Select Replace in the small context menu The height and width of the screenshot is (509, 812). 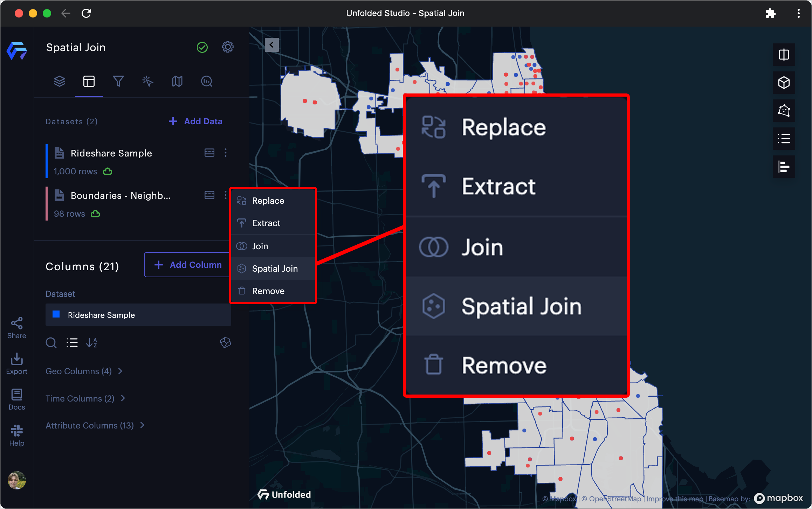click(x=273, y=201)
